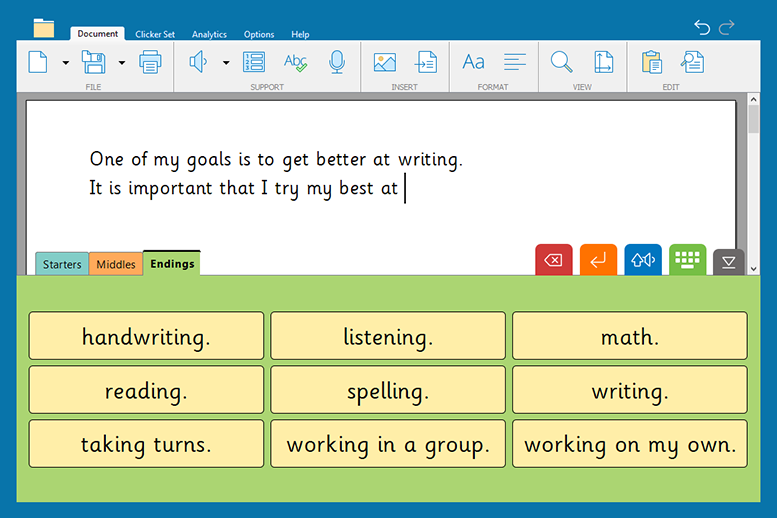Collapse the grid panel with gray arrow

click(728, 262)
